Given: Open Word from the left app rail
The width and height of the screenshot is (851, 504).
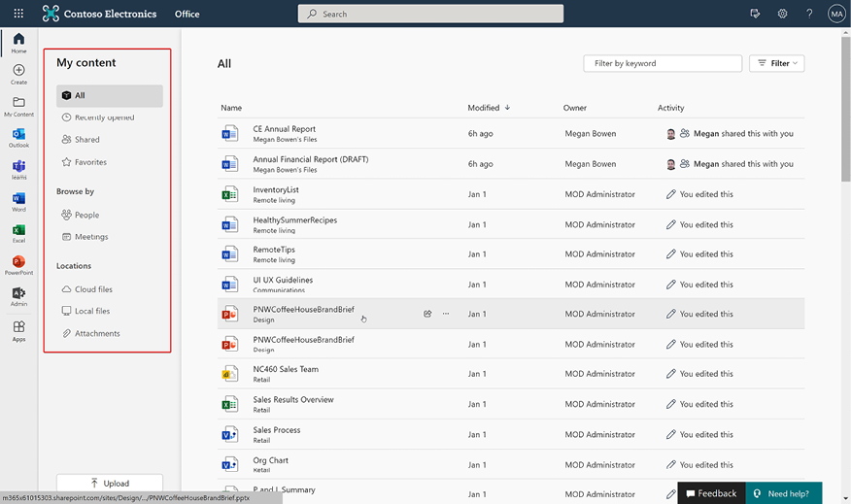Looking at the screenshot, I should click(x=19, y=202).
